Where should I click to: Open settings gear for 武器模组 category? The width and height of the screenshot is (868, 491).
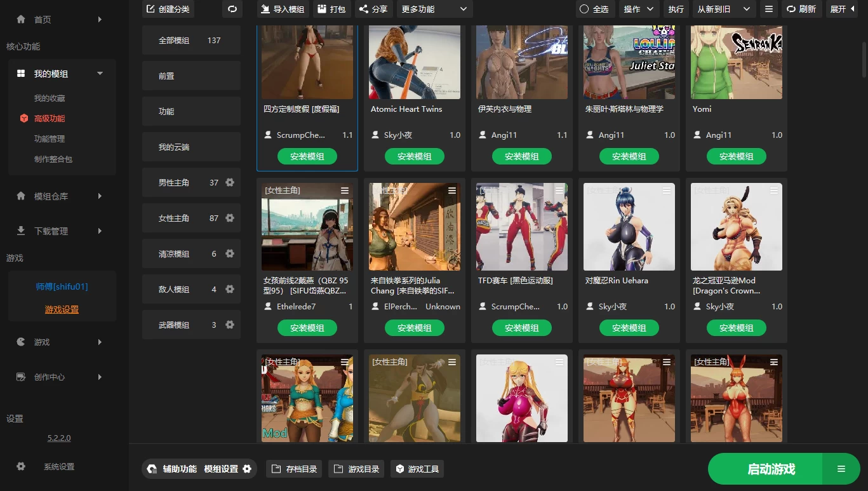coord(230,325)
